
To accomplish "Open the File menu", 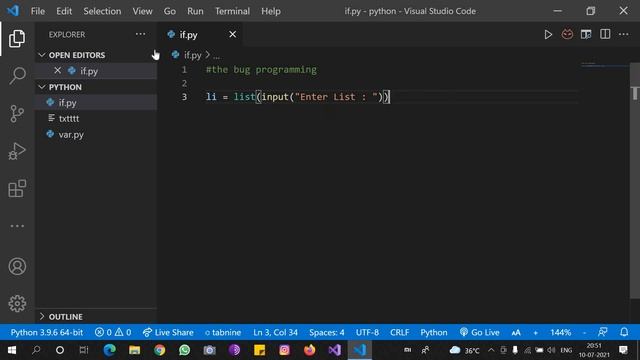I will (38, 11).
